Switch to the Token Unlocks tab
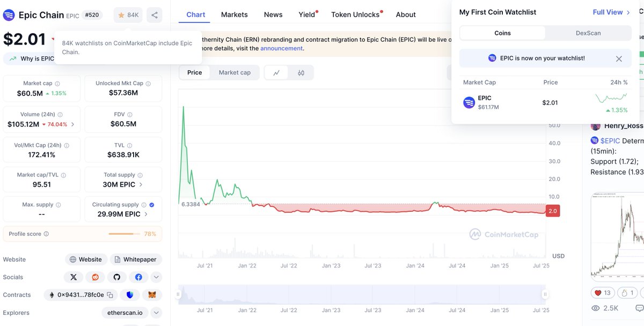Screen dimensions: 644x326 pos(355,14)
